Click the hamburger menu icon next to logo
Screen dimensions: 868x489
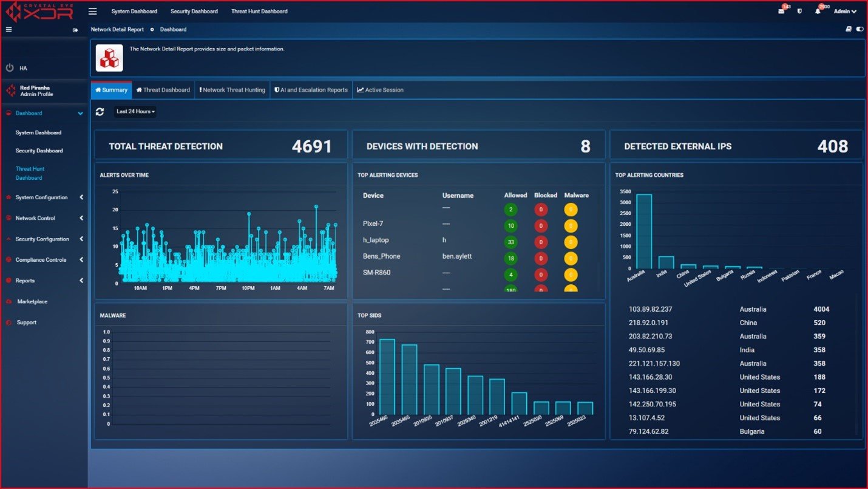coord(92,11)
